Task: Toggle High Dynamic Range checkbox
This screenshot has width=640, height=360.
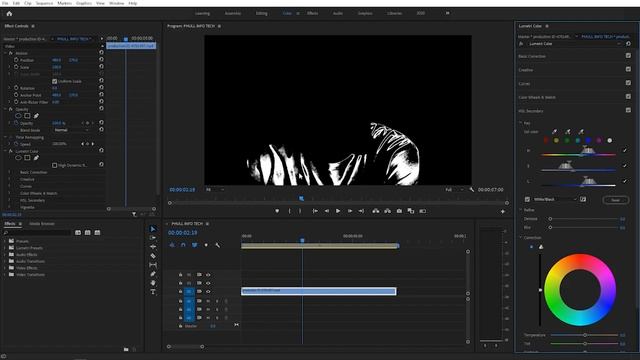Action: pyautogui.click(x=54, y=165)
